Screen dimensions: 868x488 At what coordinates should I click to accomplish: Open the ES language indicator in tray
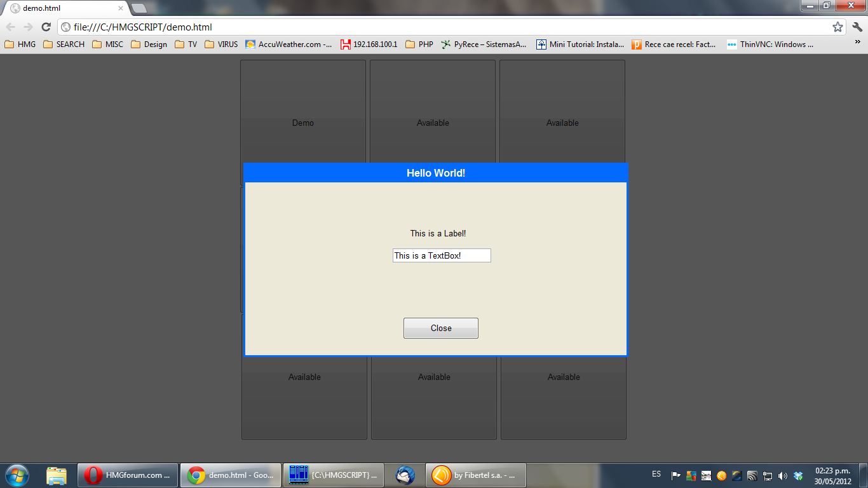656,475
